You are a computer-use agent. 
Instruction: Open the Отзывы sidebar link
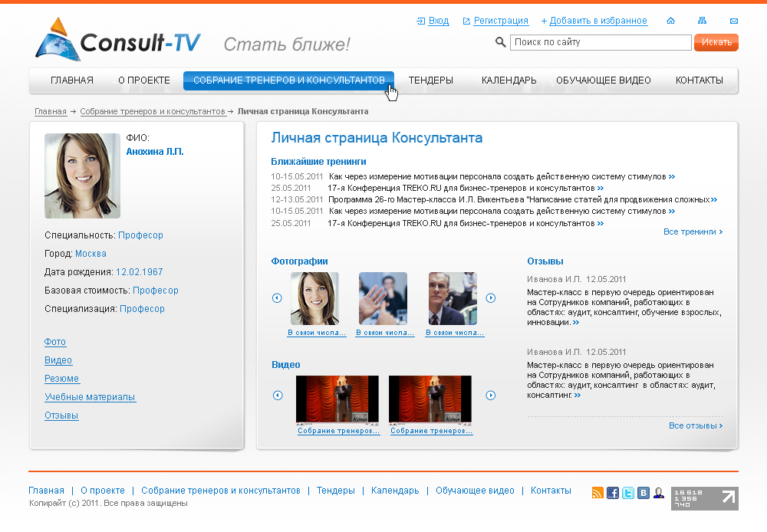tap(61, 415)
